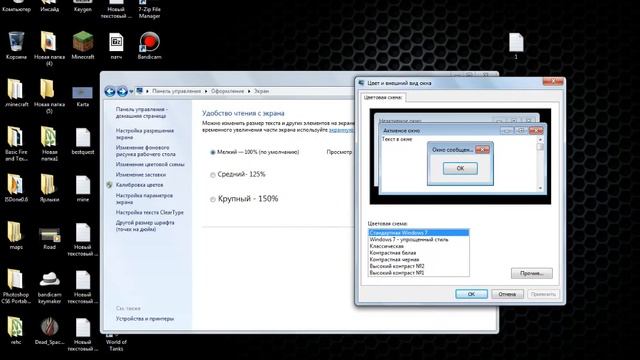This screenshot has height=360, width=640.
Task: Choose Стандартная Windows 7 color scheme
Action: tap(418, 233)
